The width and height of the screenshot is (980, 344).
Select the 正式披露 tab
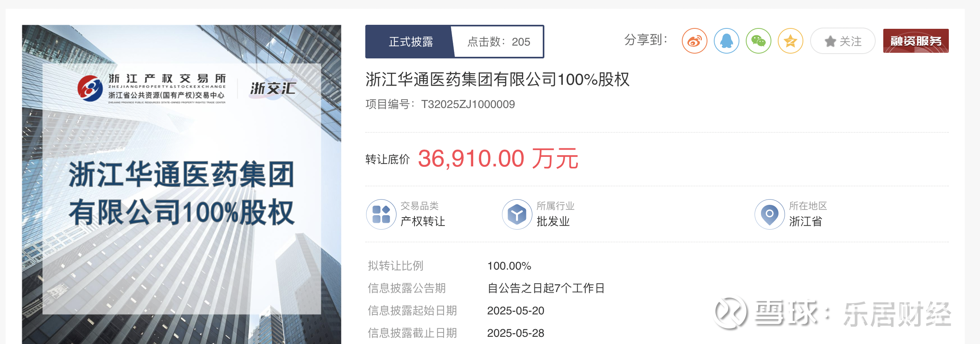[410, 42]
